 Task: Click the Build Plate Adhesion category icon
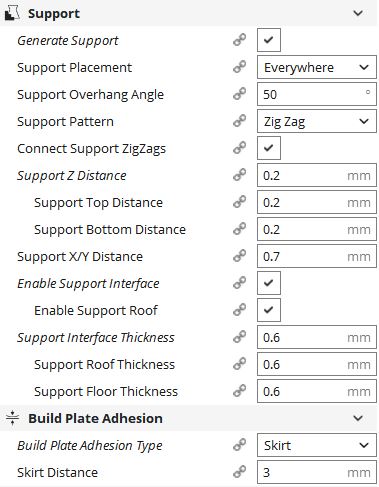click(12, 418)
